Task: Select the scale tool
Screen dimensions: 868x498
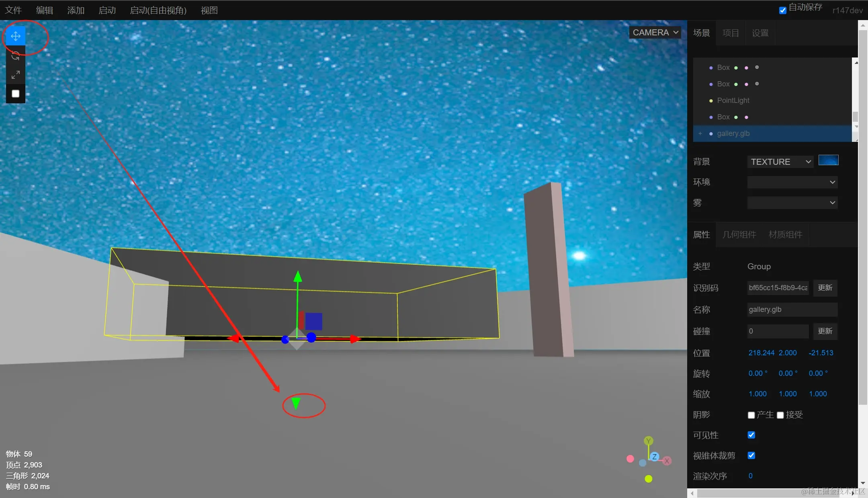Action: [x=16, y=75]
